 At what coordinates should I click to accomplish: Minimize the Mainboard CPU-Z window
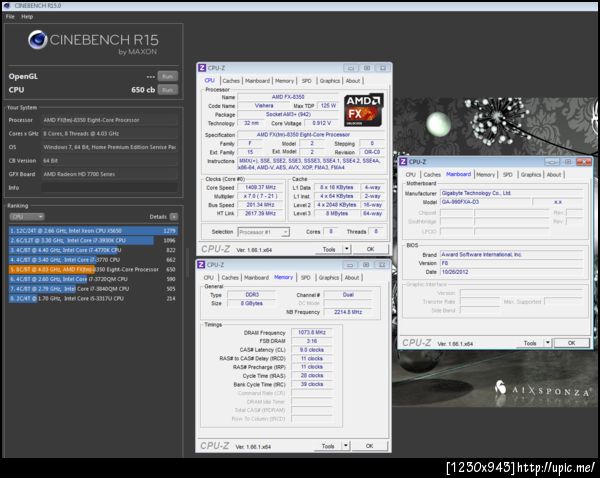[x=552, y=162]
